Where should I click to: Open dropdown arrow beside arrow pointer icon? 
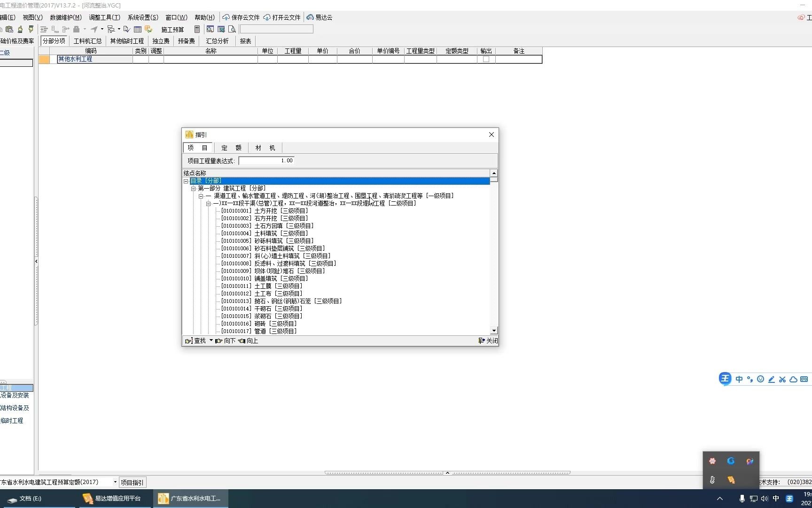point(102,29)
